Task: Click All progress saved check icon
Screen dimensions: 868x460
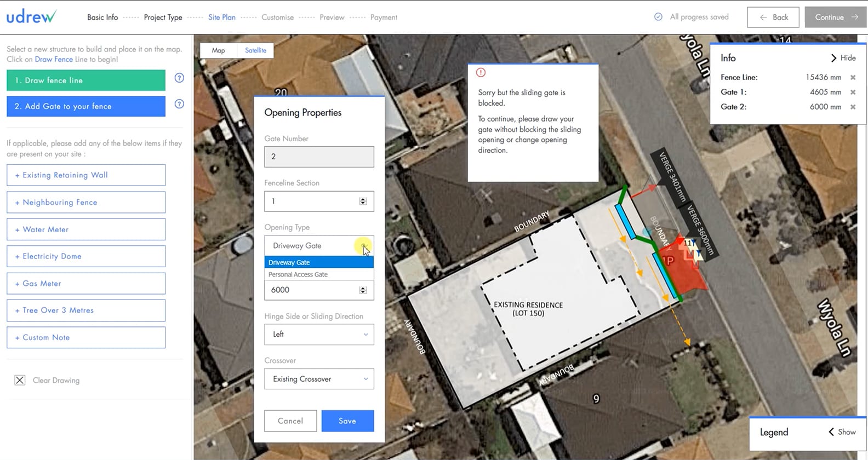Action: [x=658, y=17]
